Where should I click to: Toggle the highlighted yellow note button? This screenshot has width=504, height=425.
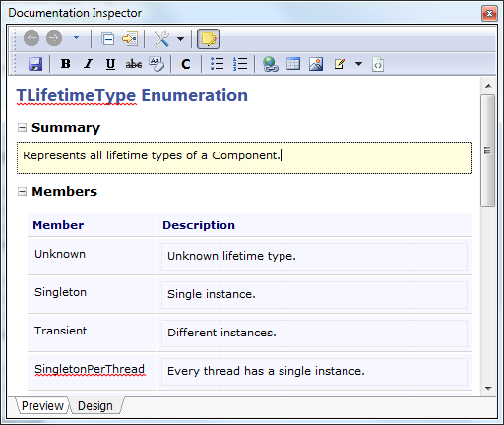pos(208,39)
